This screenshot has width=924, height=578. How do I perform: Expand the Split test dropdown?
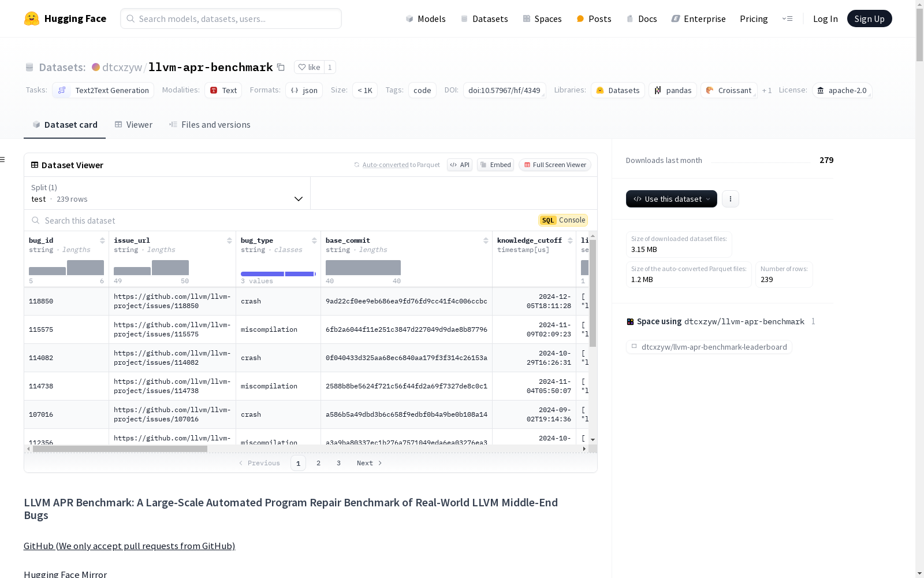tap(167, 193)
